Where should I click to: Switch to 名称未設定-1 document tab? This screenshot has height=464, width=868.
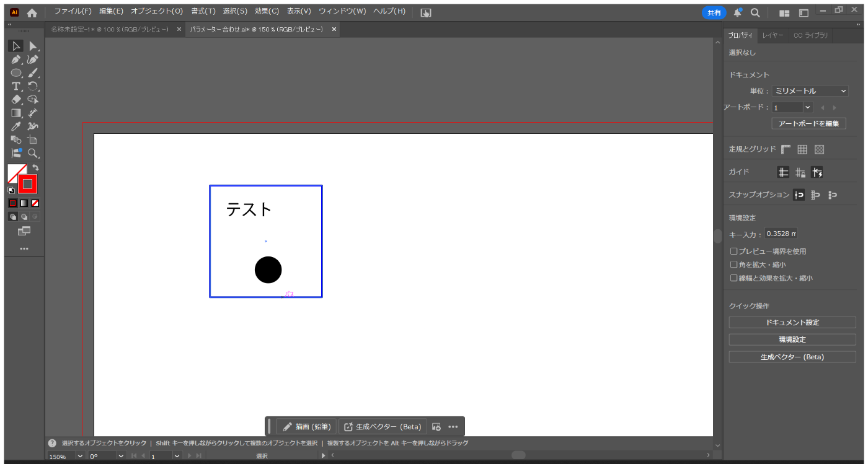(109, 29)
